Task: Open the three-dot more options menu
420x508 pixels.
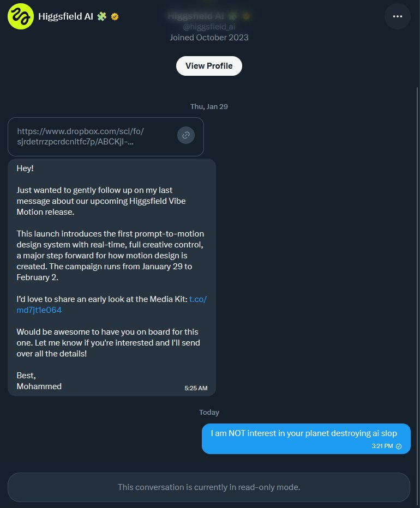Action: (x=397, y=17)
